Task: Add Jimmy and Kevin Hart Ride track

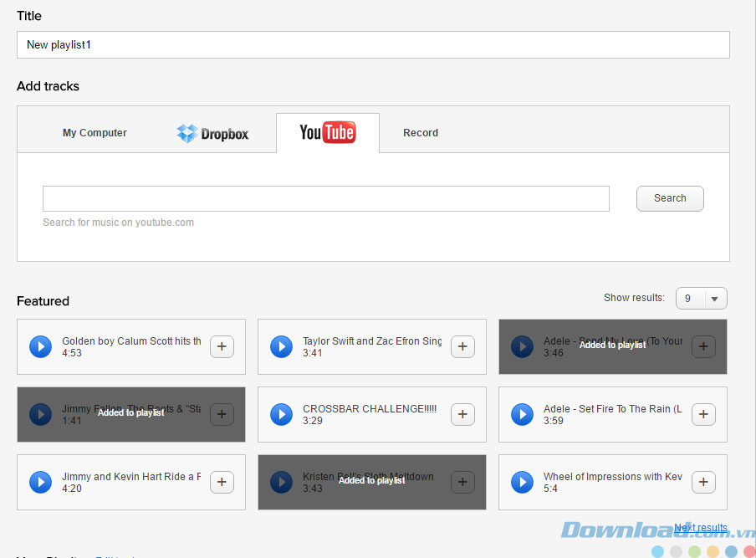Action: pyautogui.click(x=222, y=482)
